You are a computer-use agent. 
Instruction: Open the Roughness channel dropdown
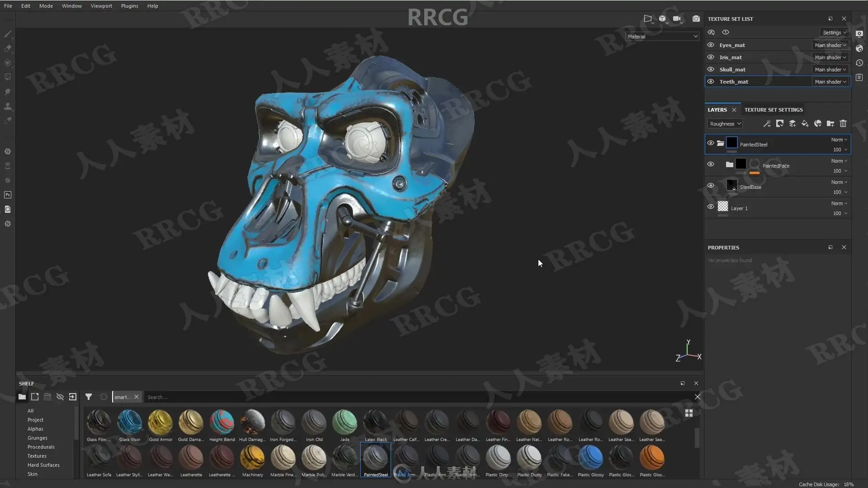point(725,124)
